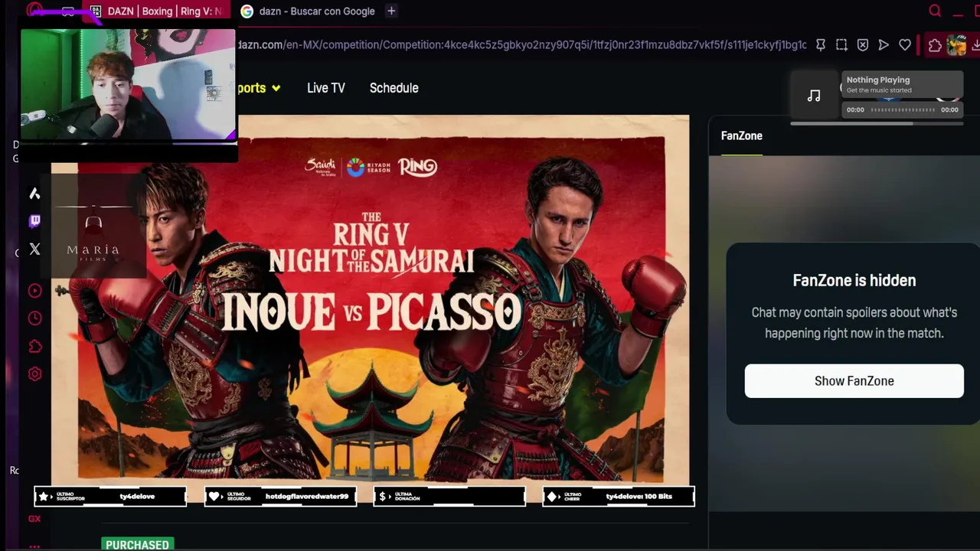This screenshot has height=551, width=980.
Task: Open Schedule in the DAZN navigation
Action: tap(394, 88)
